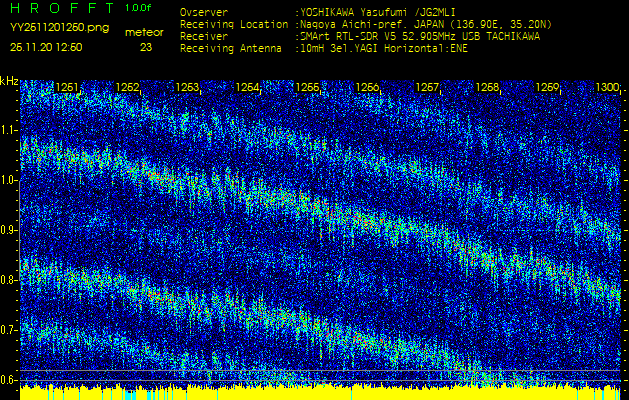Screen dimensions: 629x400
Task: Select the 1255 time marker
Action: 308,88
